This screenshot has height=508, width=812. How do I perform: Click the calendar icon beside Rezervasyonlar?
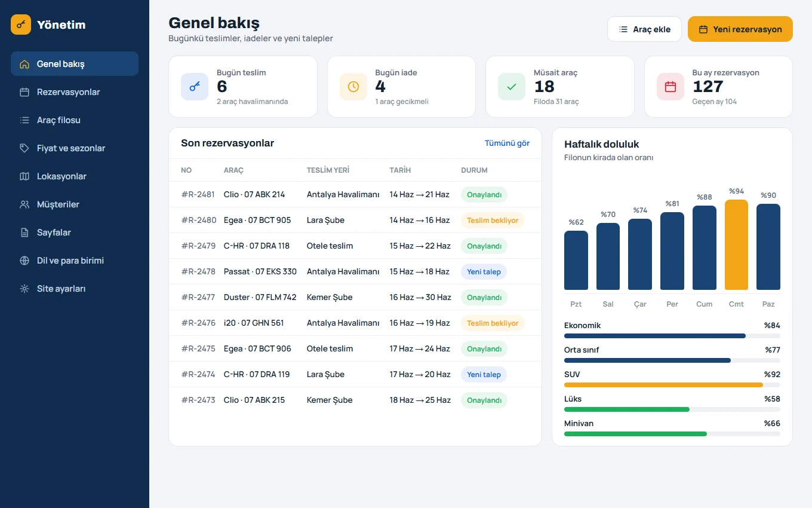click(x=24, y=92)
